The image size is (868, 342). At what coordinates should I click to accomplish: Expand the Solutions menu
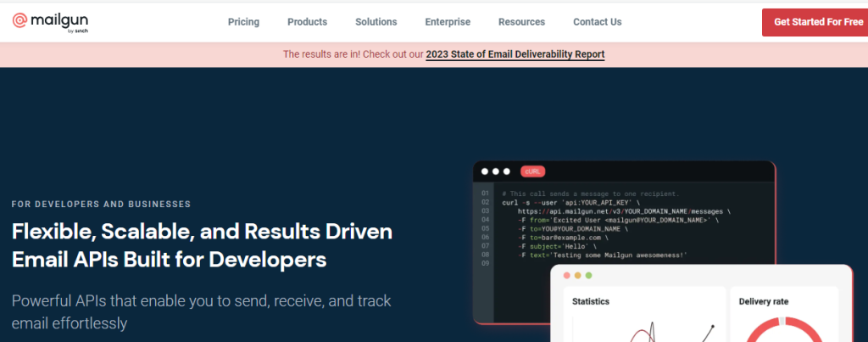click(376, 22)
